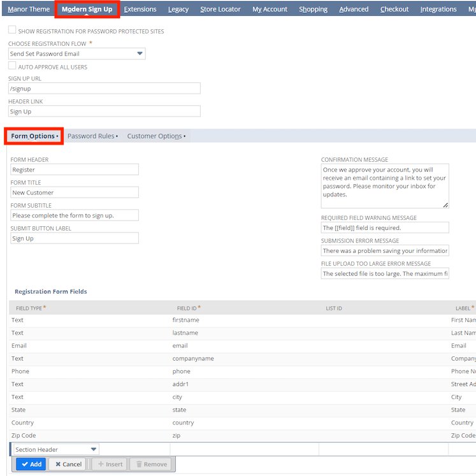This screenshot has height=476, width=476.
Task: Click the Header Link input field
Action: pyautogui.click(x=104, y=111)
